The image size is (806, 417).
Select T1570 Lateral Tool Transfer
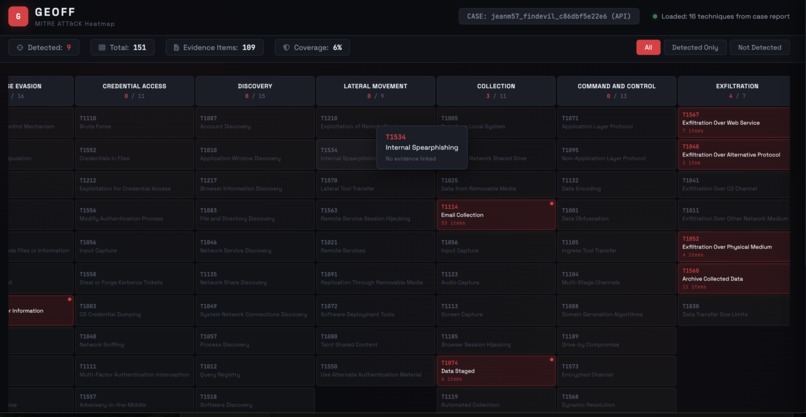[376, 185]
